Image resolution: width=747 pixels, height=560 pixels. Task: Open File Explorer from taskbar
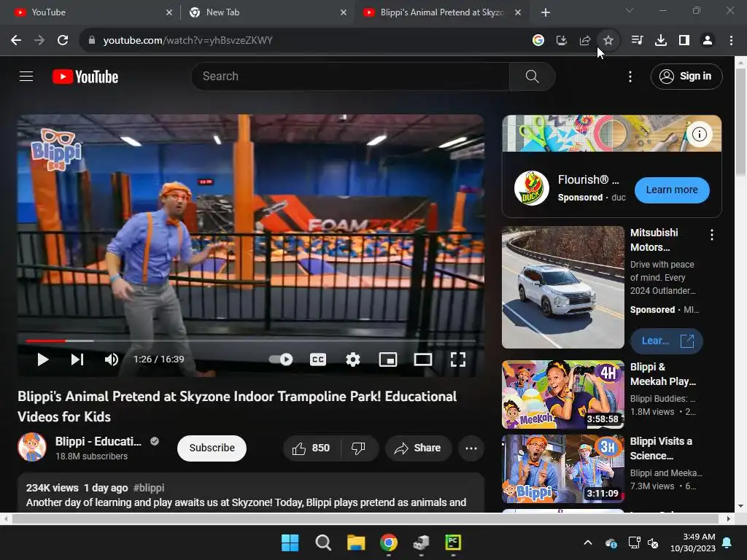point(356,542)
